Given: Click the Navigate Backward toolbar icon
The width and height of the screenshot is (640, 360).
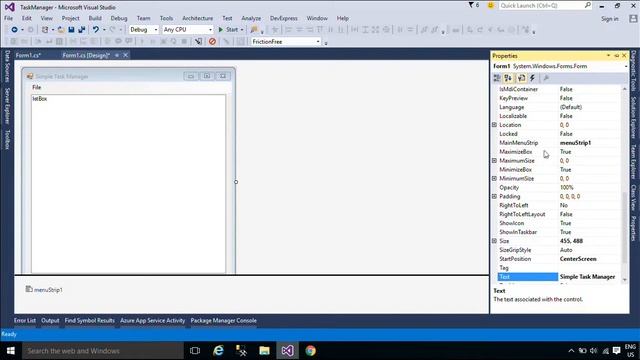Looking at the screenshot, I should tap(14, 29).
